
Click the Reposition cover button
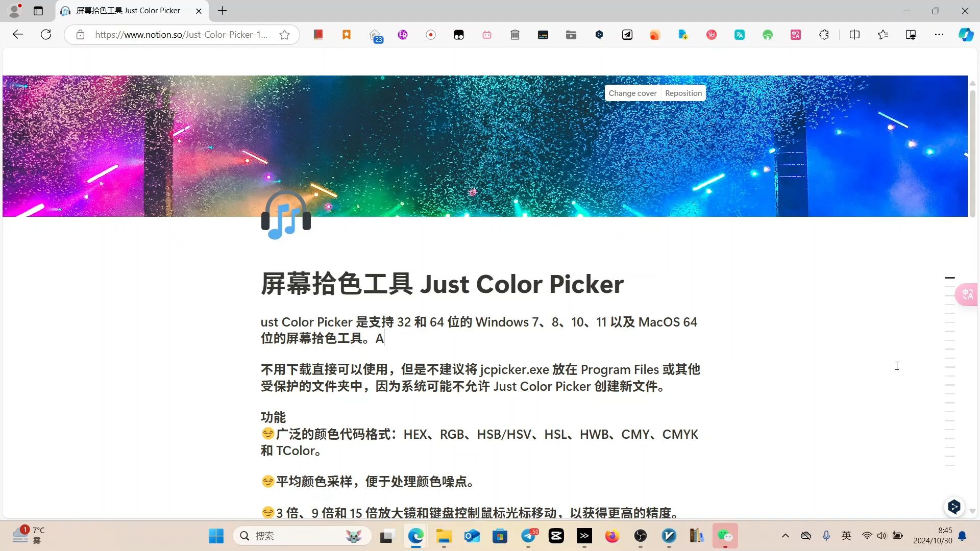coord(683,93)
